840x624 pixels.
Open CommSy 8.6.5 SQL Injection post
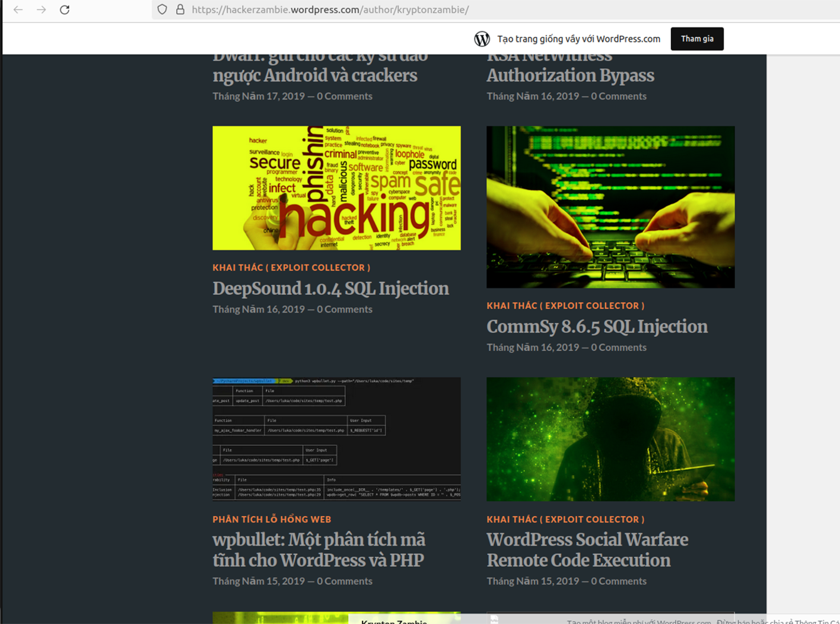[x=597, y=326]
